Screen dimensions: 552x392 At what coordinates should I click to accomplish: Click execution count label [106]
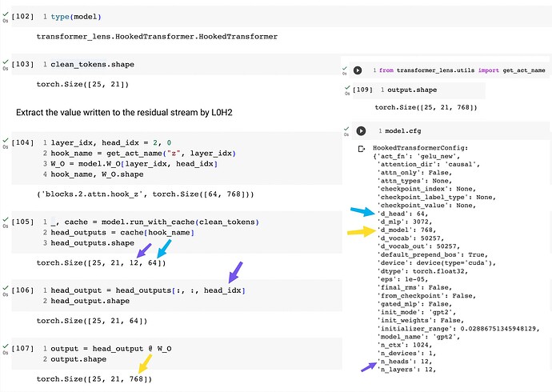(x=22, y=290)
